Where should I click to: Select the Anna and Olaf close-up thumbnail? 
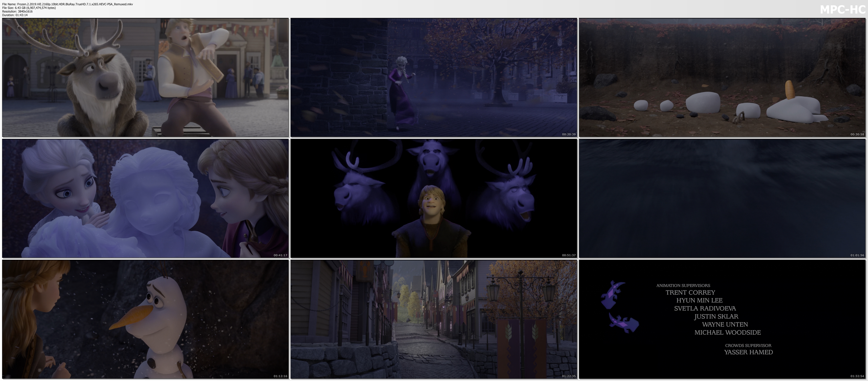pos(145,319)
